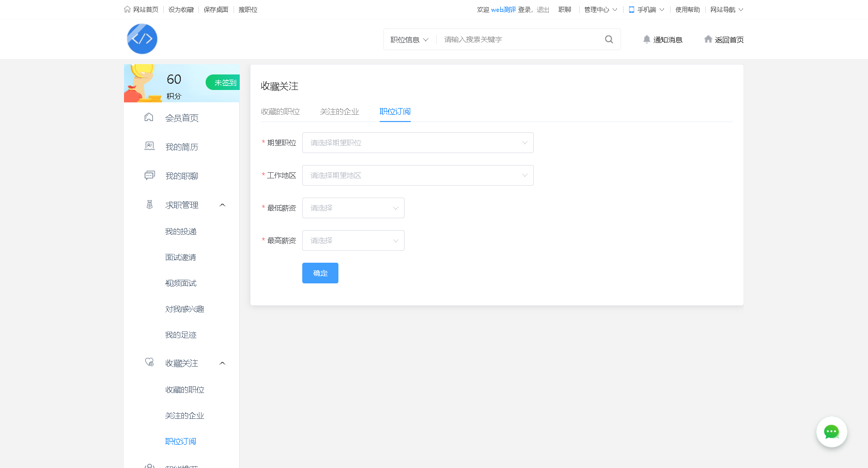
Task: Click the 我的简历 resume icon
Action: point(149,146)
